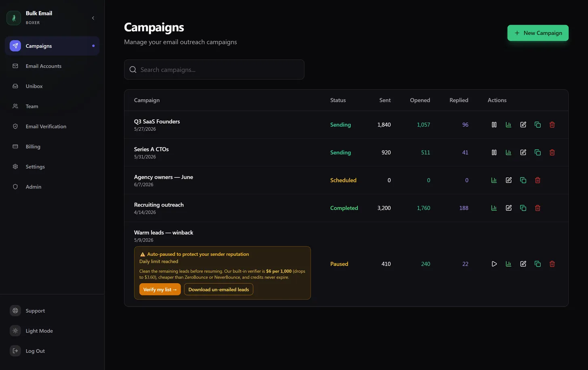Click the Replied column header
This screenshot has width=588, height=370.
(459, 100)
